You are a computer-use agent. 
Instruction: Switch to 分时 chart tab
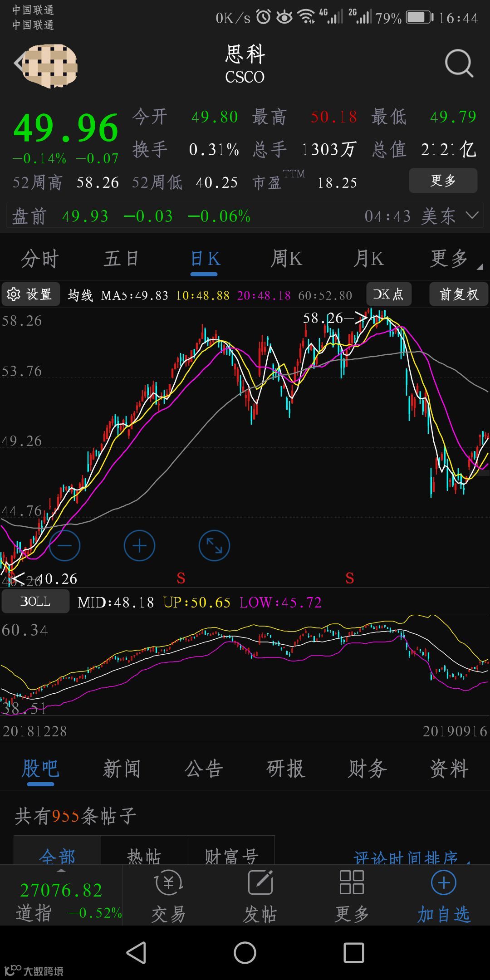(x=40, y=259)
